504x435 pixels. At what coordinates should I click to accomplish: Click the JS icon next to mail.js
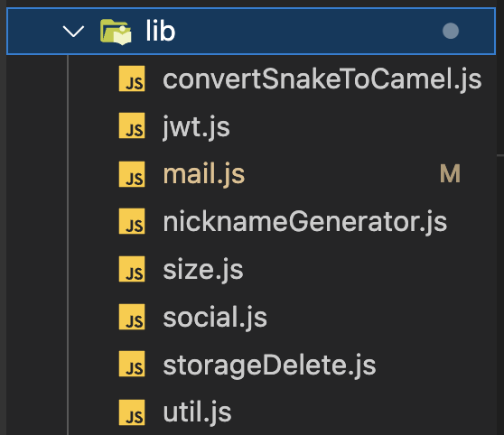tap(132, 174)
